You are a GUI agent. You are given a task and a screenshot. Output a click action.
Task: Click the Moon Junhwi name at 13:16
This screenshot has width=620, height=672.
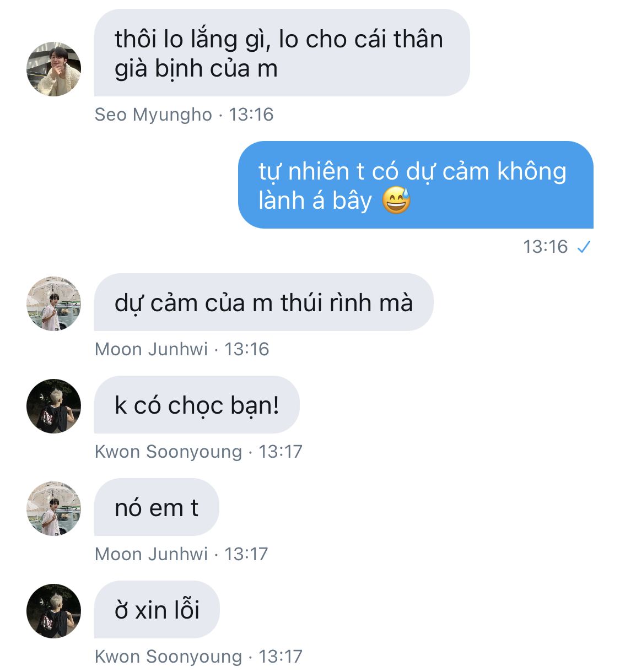pyautogui.click(x=152, y=349)
